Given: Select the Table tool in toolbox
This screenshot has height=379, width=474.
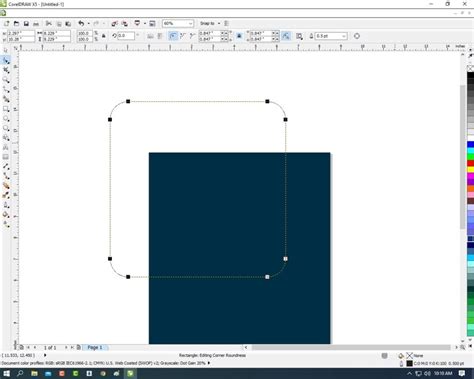Looking at the screenshot, I should point(6,157).
